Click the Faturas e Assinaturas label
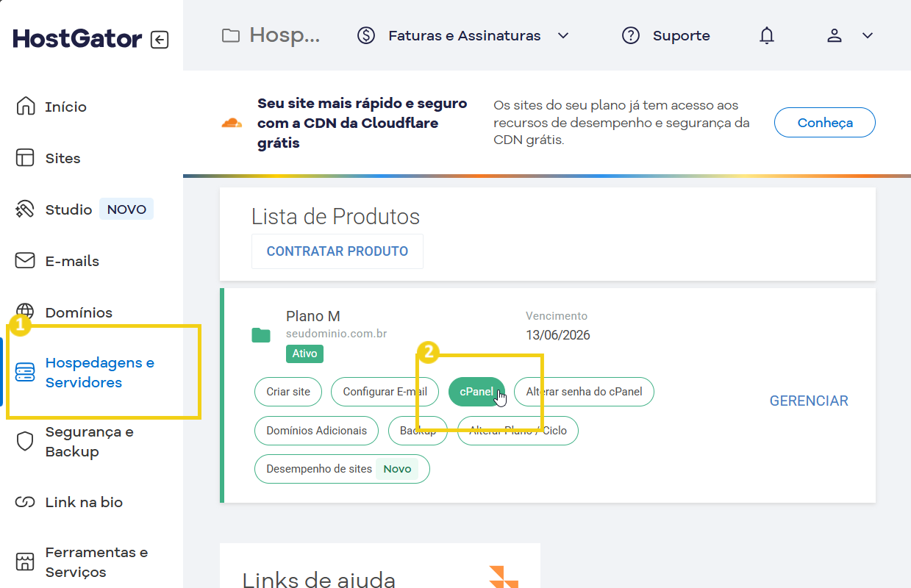The width and height of the screenshot is (911, 588). click(x=465, y=35)
